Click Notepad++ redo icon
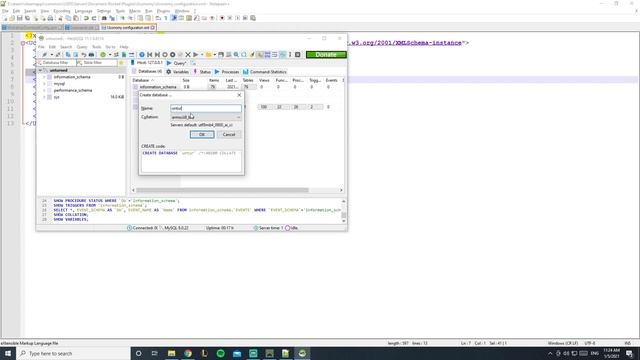 pos(94,18)
